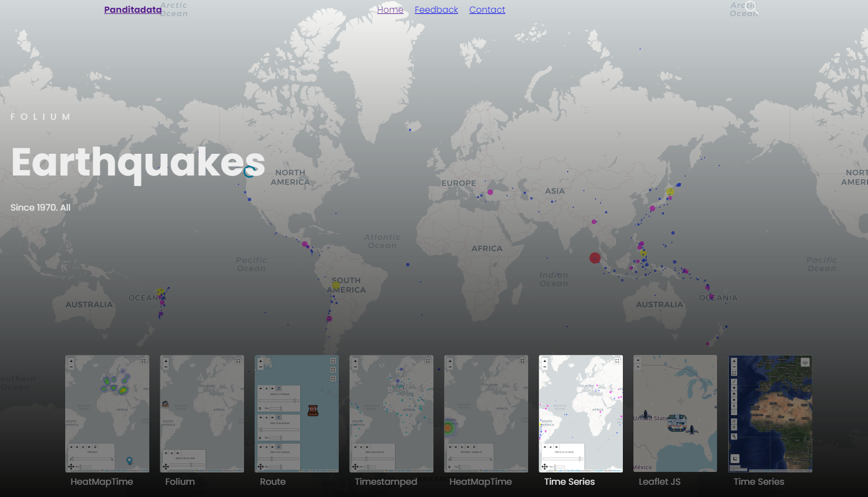Toggle loop on Route thumbnail's top player
The image size is (868, 497).
click(279, 388)
